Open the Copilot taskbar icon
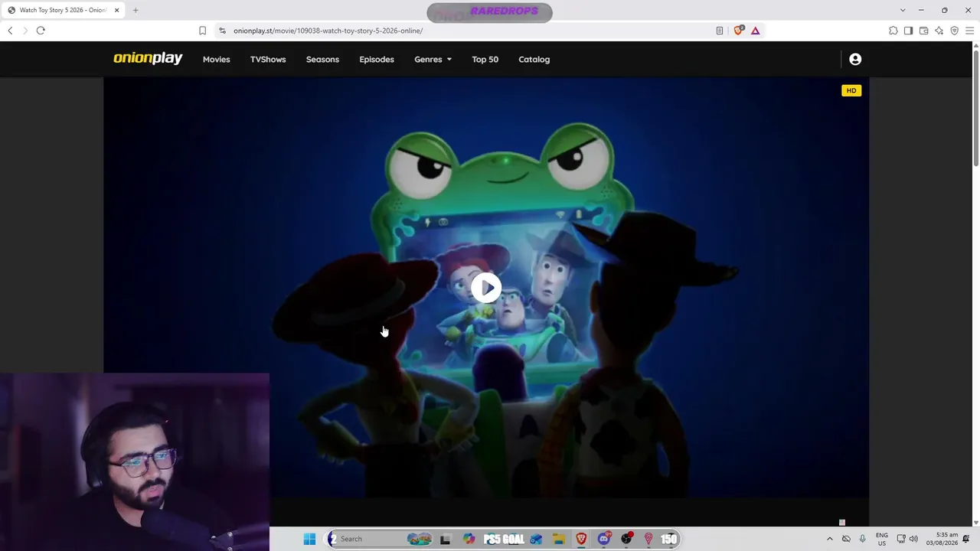This screenshot has height=551, width=980. (469, 539)
